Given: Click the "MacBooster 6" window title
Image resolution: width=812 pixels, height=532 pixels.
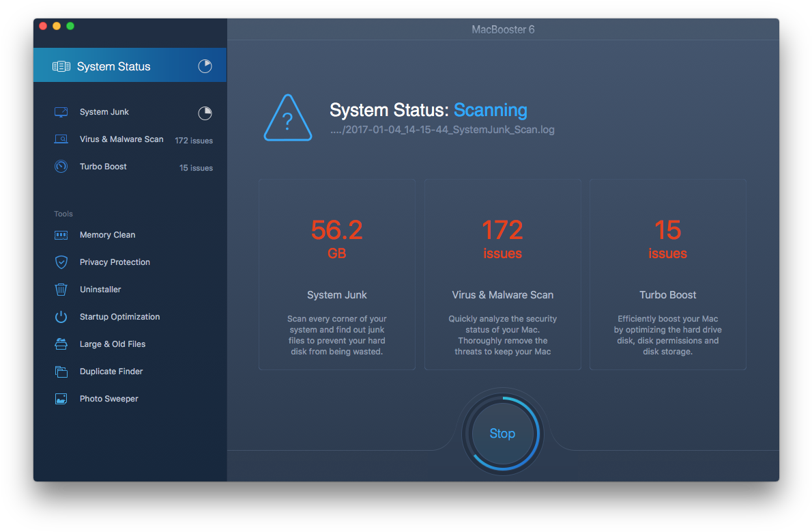Looking at the screenshot, I should (x=503, y=29).
